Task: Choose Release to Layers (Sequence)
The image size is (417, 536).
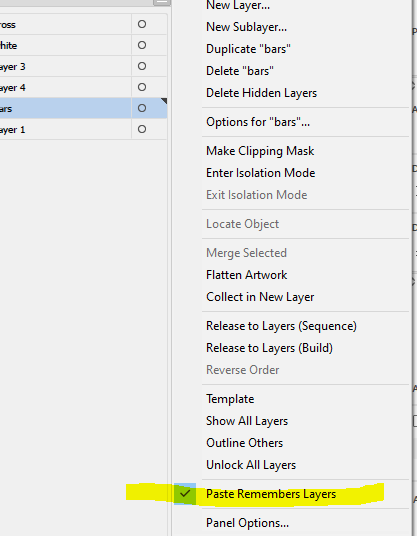Action: coord(281,326)
